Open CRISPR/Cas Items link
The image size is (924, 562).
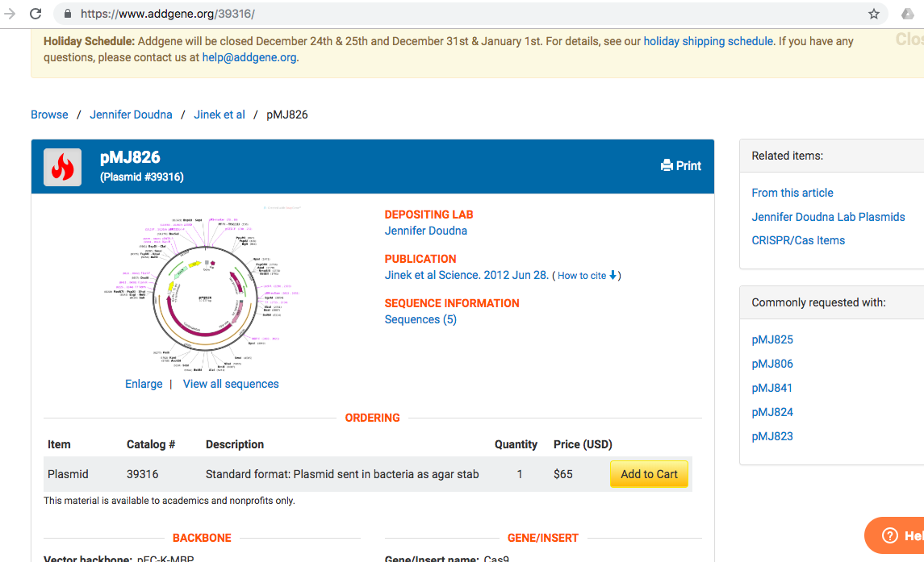(x=798, y=240)
